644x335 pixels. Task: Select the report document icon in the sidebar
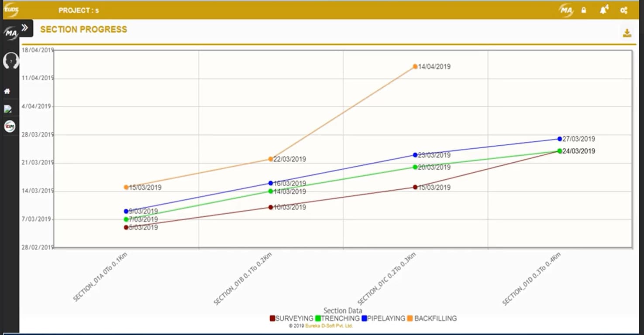pos(10,109)
